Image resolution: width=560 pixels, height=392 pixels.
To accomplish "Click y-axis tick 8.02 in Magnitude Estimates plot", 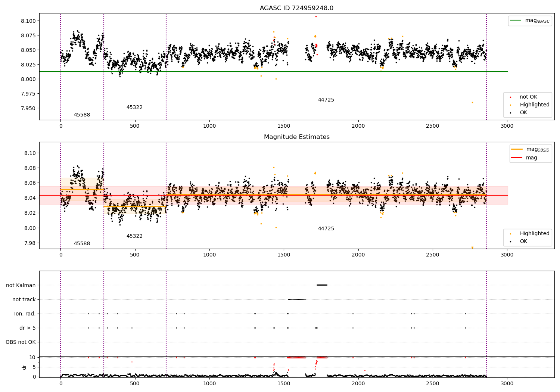I will 30,213.
